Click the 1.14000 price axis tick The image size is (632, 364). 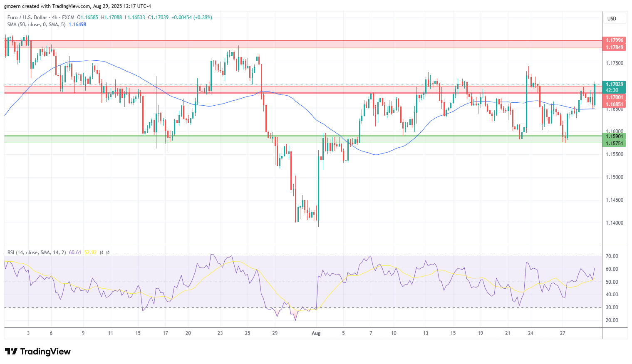615,223
